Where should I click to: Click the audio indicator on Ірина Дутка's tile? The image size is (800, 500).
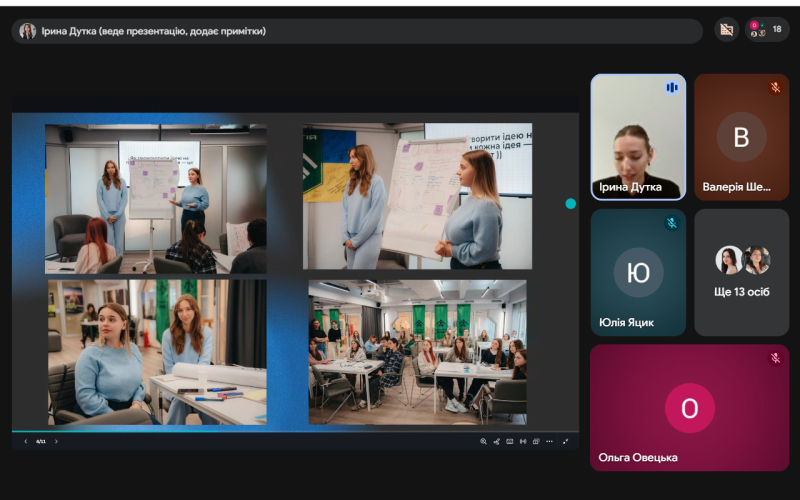pyautogui.click(x=672, y=88)
